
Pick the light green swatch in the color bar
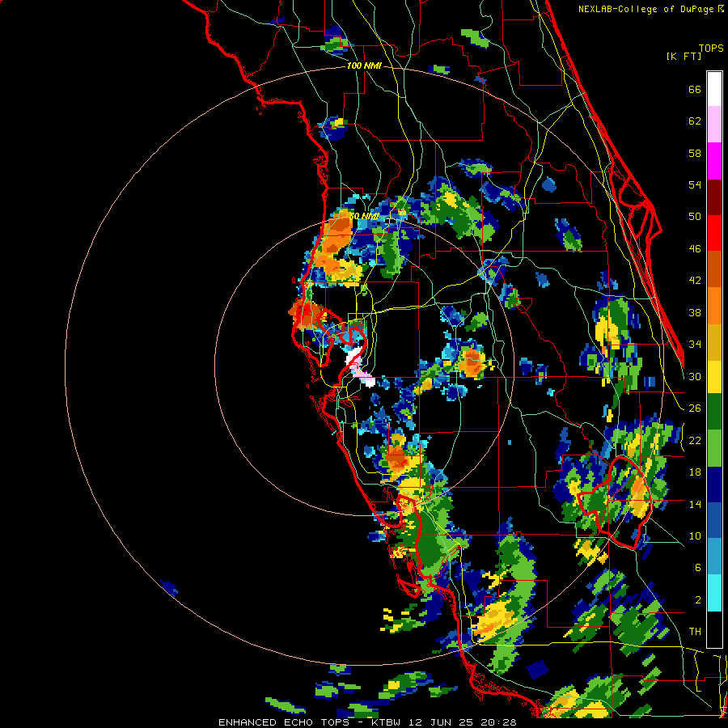tap(714, 447)
